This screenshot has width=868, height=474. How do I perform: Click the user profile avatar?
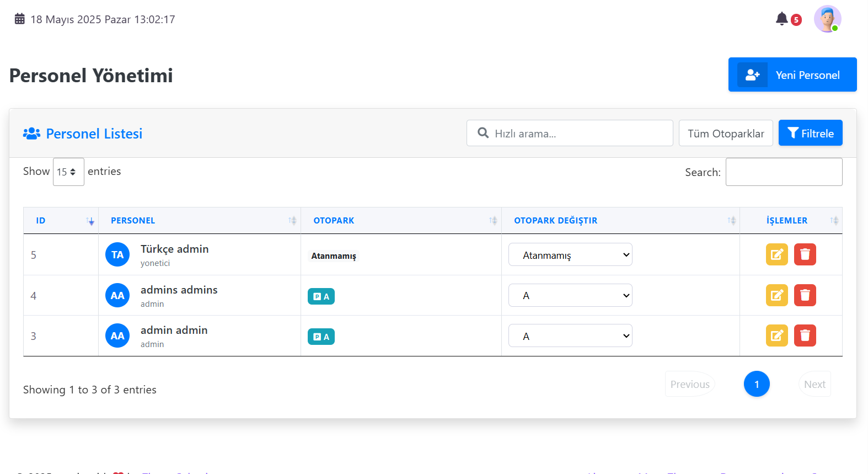click(x=827, y=19)
